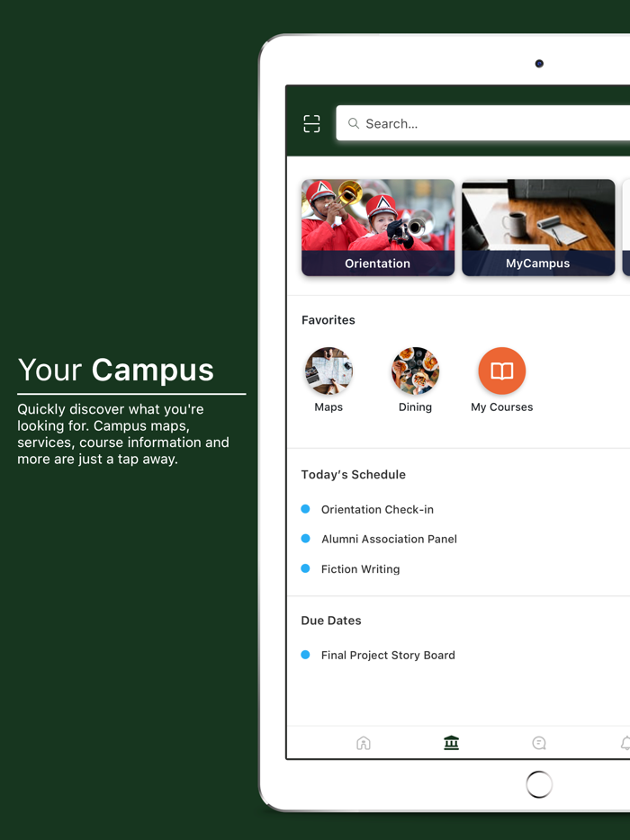
Task: Switch to the Notifications bell tab
Action: click(625, 743)
